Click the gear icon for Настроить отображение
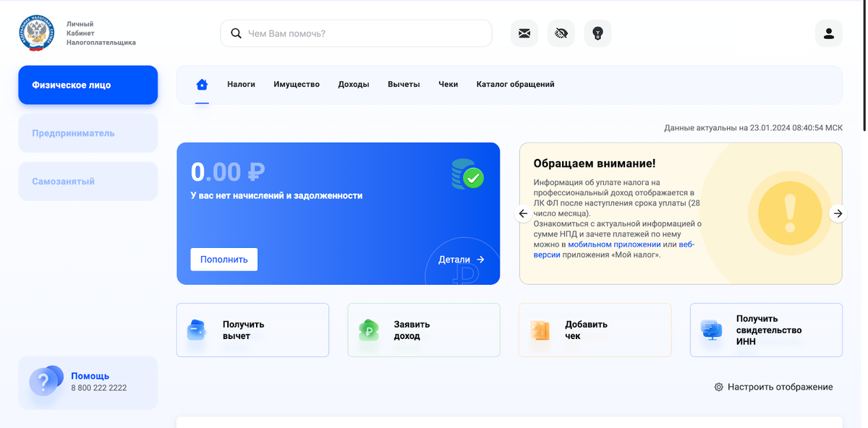This screenshot has height=428, width=868. click(x=718, y=387)
